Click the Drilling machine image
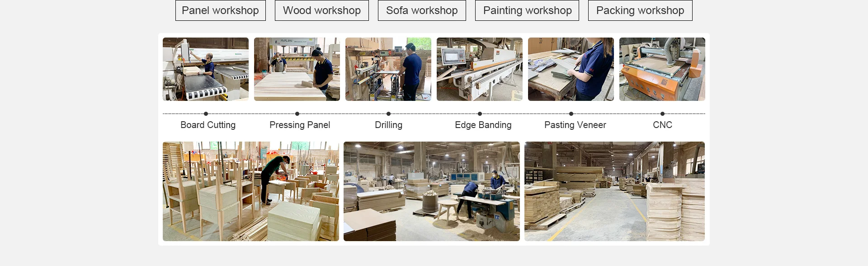The image size is (868, 266). 388,69
